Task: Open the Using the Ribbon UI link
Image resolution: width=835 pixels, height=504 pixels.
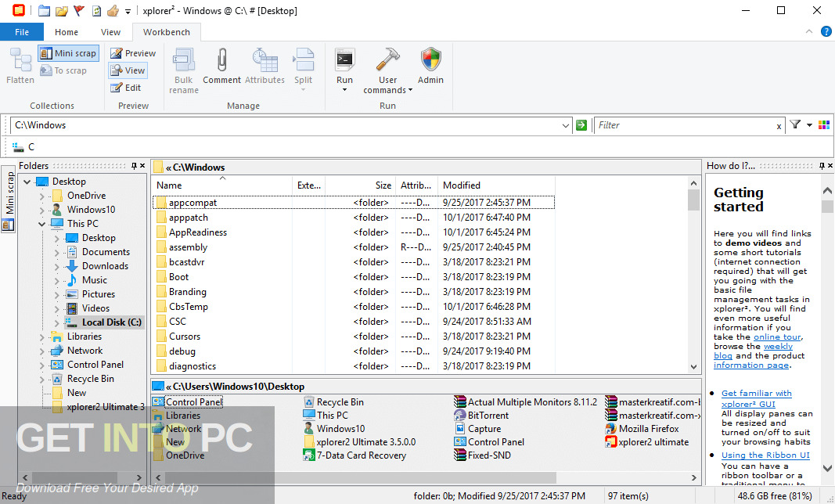Action: (x=765, y=455)
